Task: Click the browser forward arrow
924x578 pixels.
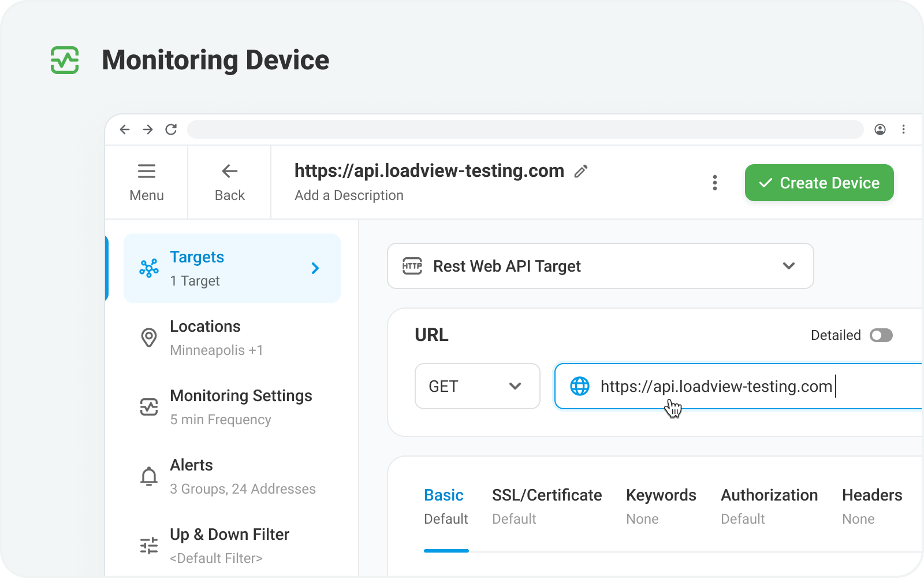Action: coord(148,129)
